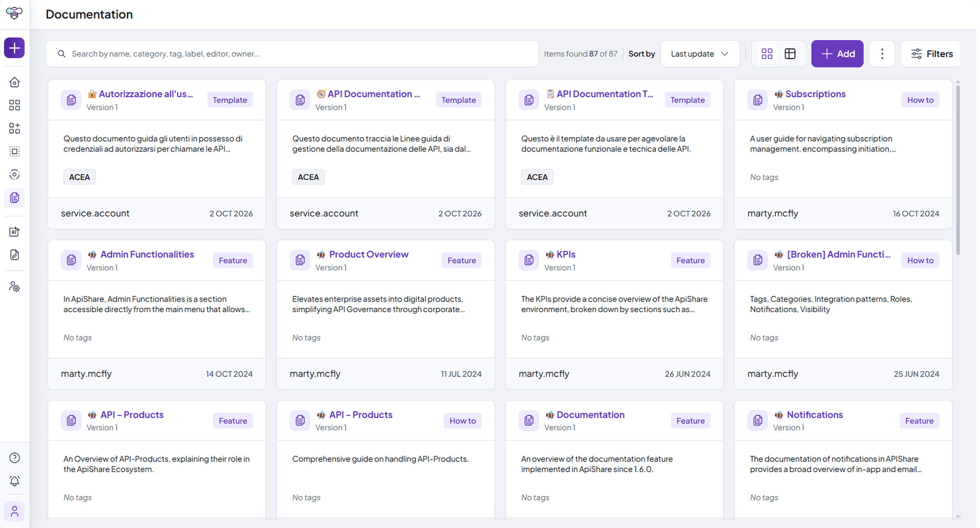Switch to grid card view

point(767,54)
